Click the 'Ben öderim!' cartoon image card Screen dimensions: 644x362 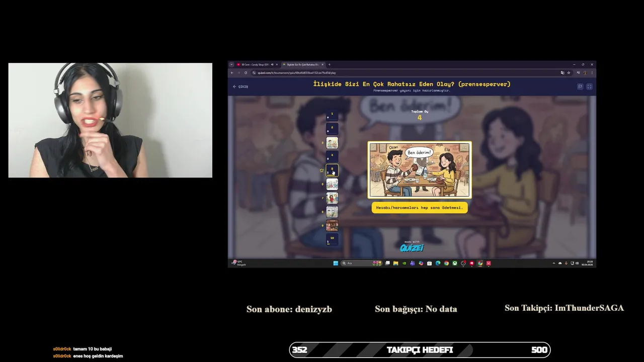[x=420, y=170]
